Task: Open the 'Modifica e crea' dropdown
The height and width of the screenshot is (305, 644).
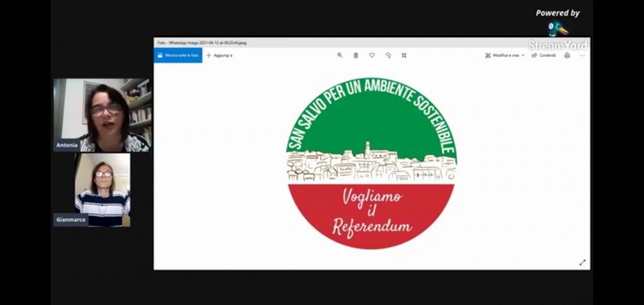Action: point(505,55)
